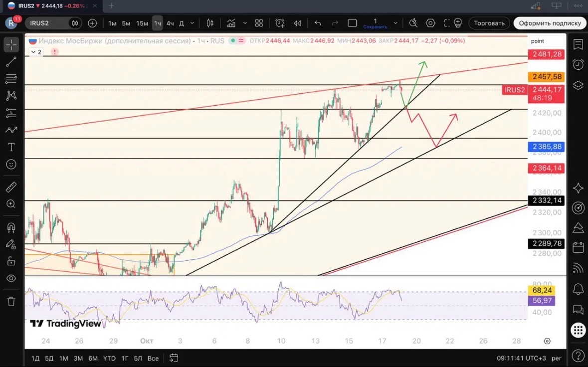Open go-to-date calendar icon
This screenshot has width=588, height=367.
pos(174,358)
